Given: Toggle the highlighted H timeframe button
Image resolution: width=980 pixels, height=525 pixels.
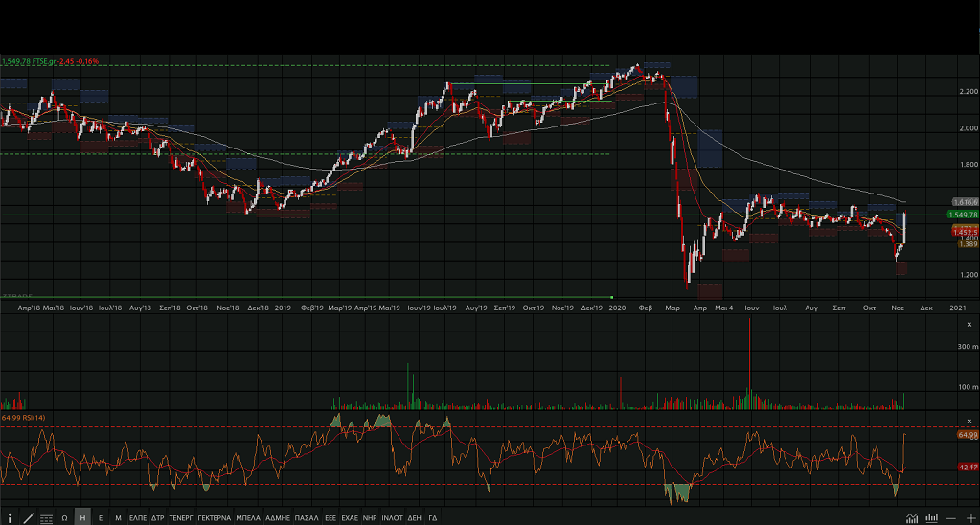Looking at the screenshot, I should [82, 517].
